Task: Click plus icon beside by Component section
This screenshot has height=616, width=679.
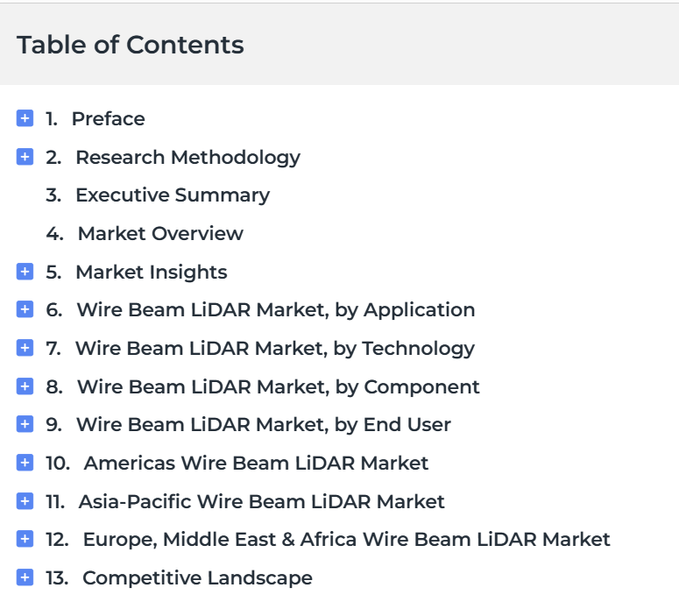Action: 25,386
